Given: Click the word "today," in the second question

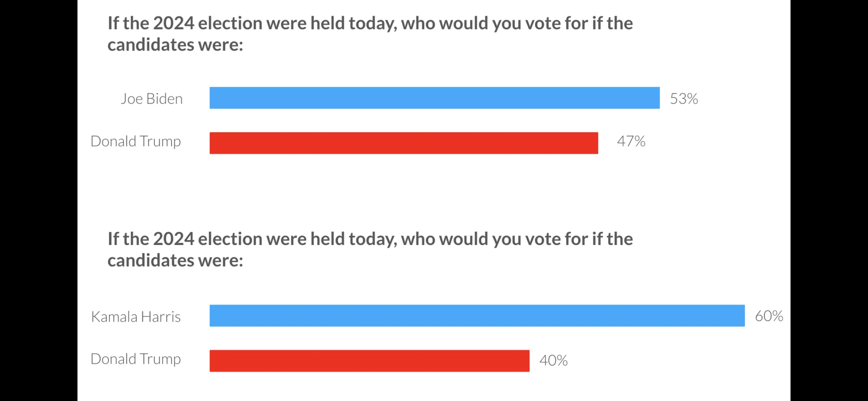Looking at the screenshot, I should pos(373,239).
